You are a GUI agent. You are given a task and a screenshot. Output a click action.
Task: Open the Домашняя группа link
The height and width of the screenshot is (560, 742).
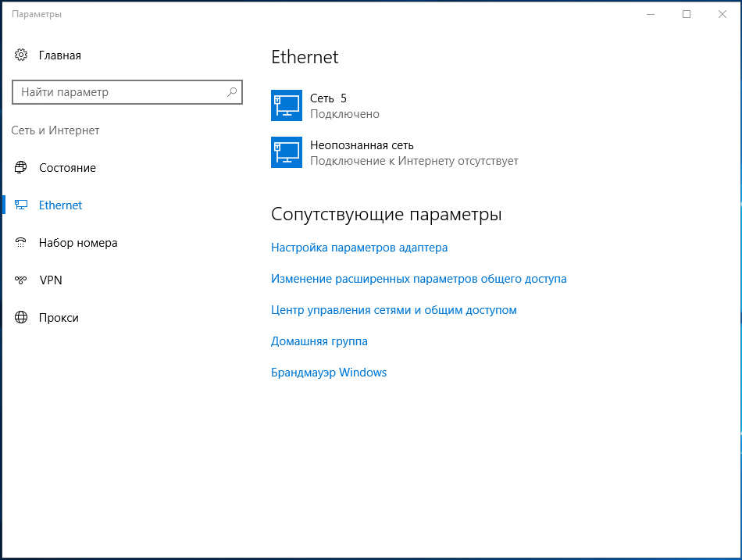[319, 341]
